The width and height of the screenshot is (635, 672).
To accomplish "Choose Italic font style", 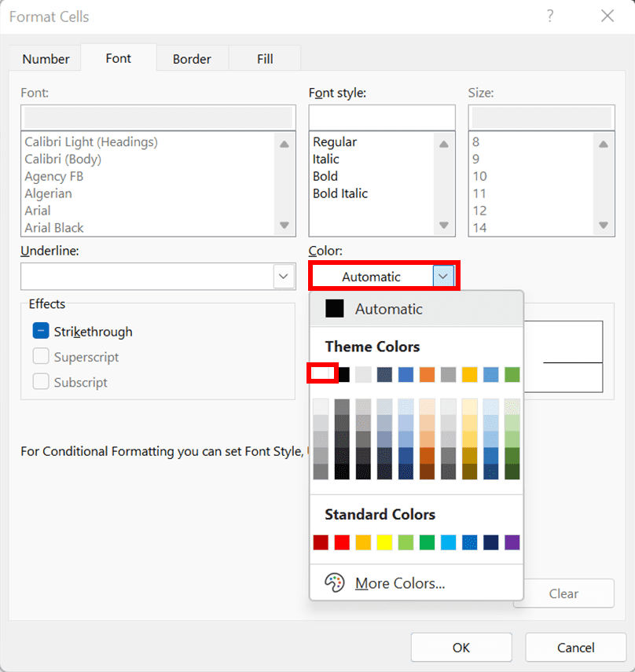I will point(325,159).
